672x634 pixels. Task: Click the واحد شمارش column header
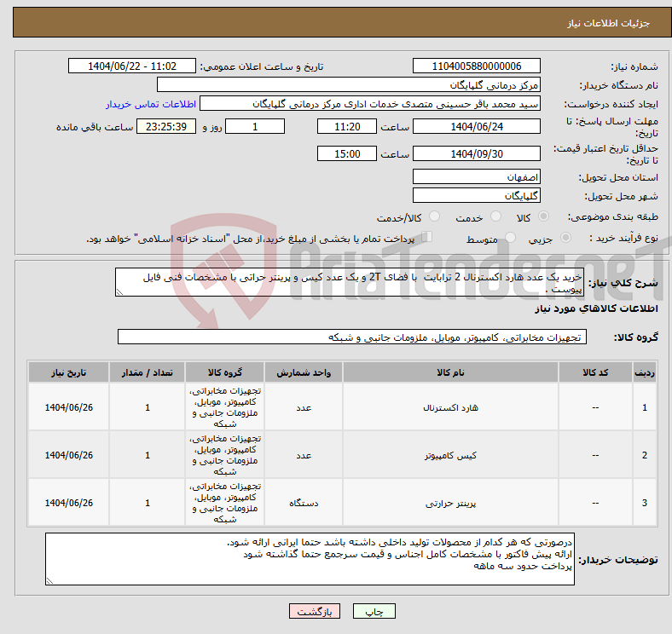(304, 372)
